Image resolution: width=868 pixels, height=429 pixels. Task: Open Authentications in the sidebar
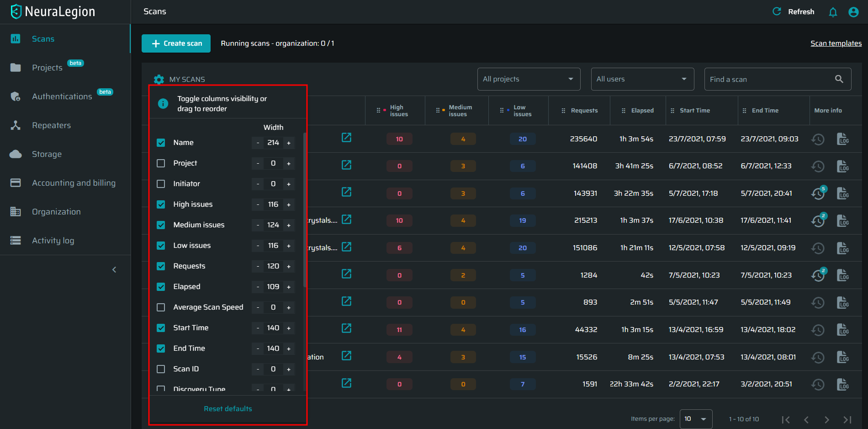pyautogui.click(x=65, y=97)
